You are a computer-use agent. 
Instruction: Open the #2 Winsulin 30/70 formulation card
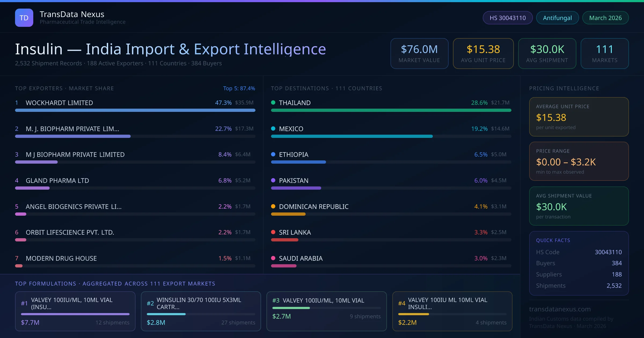point(201,311)
